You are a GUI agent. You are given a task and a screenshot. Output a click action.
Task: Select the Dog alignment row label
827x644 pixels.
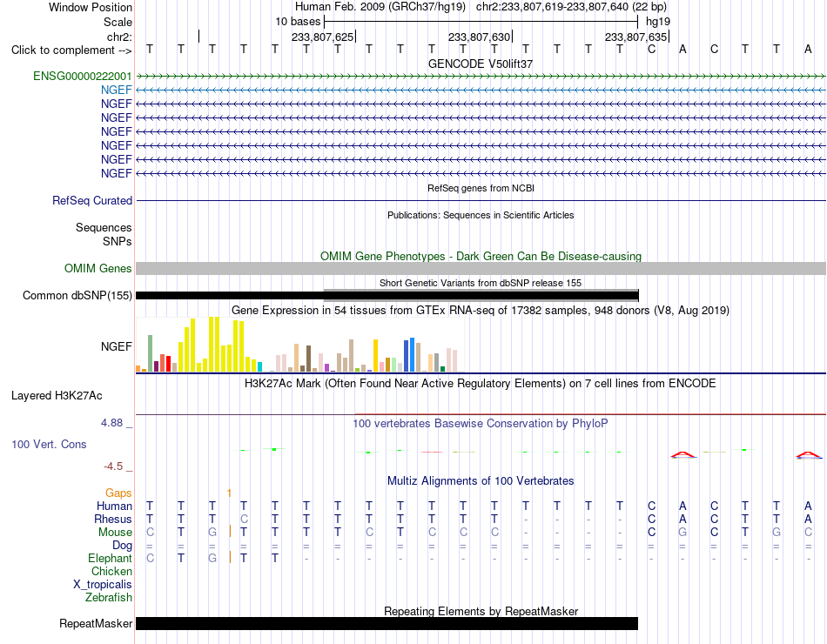coord(122,546)
